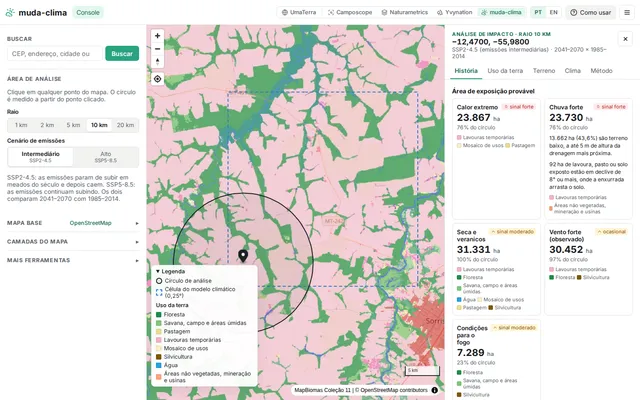640x400 pixels.
Task: Click the Lavouras temporárias legend color swatch
Action: (159, 340)
